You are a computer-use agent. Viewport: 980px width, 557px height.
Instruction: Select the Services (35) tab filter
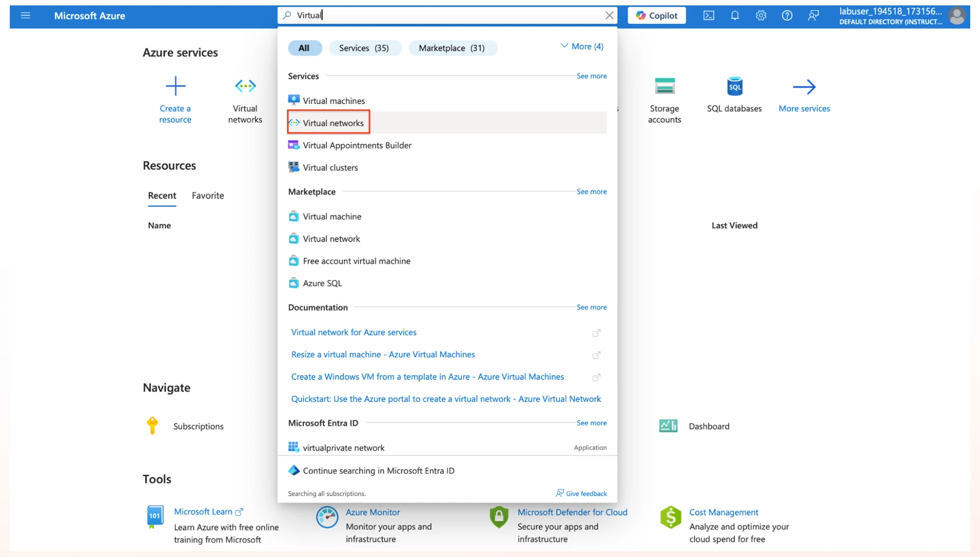click(x=363, y=48)
